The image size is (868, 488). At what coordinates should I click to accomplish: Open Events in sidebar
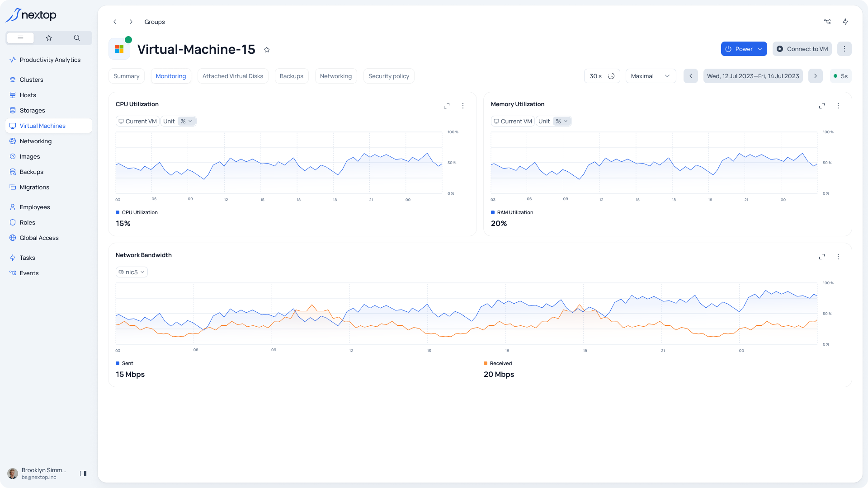coord(49,273)
